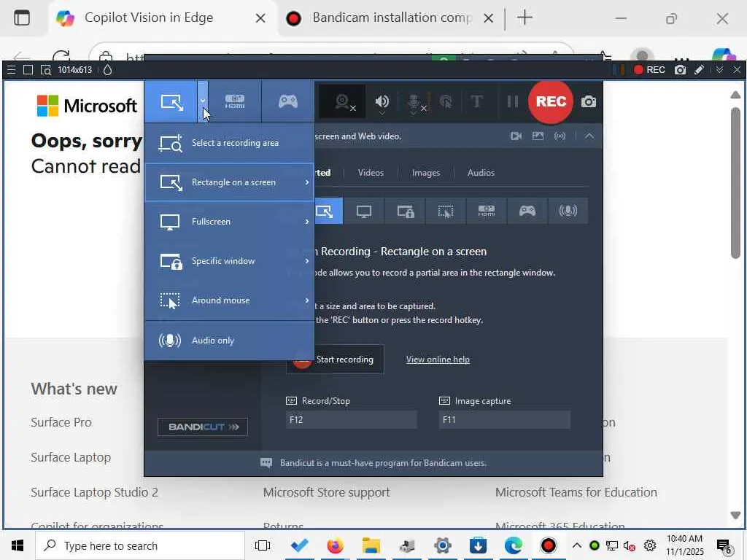Open Task View on the taskbar

pos(263,545)
